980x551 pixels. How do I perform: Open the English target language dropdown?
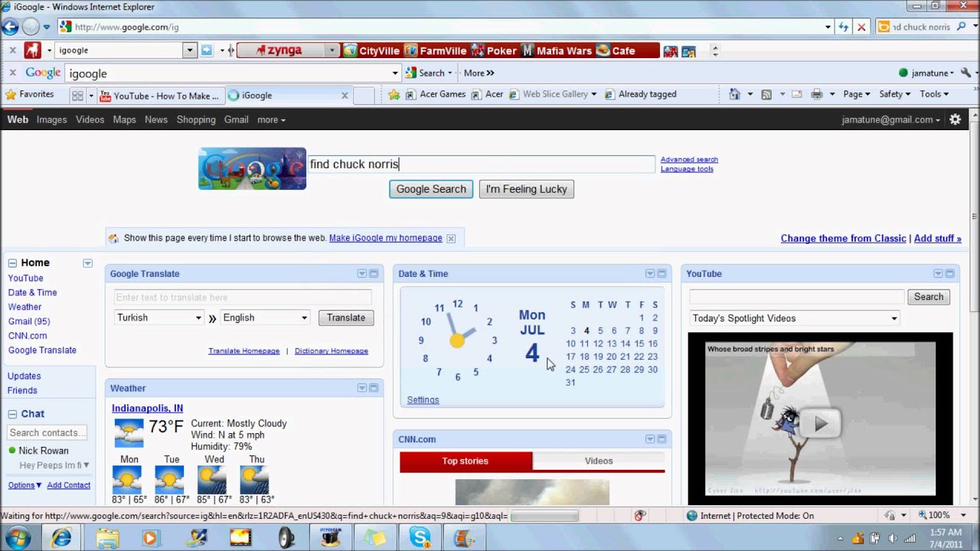[x=265, y=318]
